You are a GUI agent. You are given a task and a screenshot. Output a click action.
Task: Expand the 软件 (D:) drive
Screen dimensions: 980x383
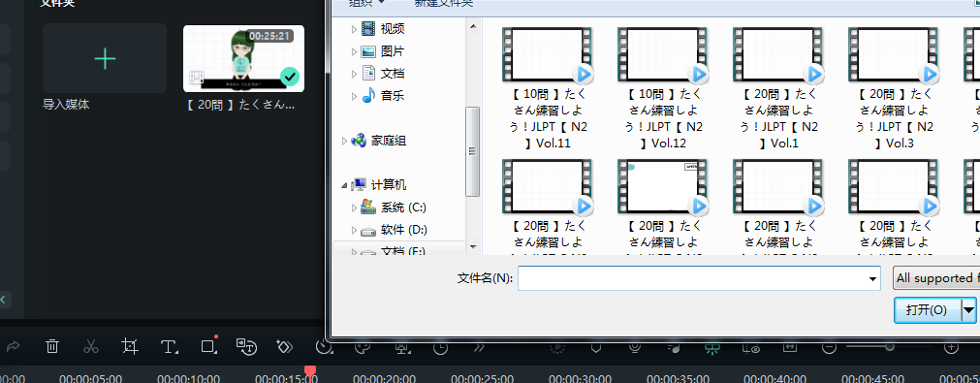tap(355, 230)
